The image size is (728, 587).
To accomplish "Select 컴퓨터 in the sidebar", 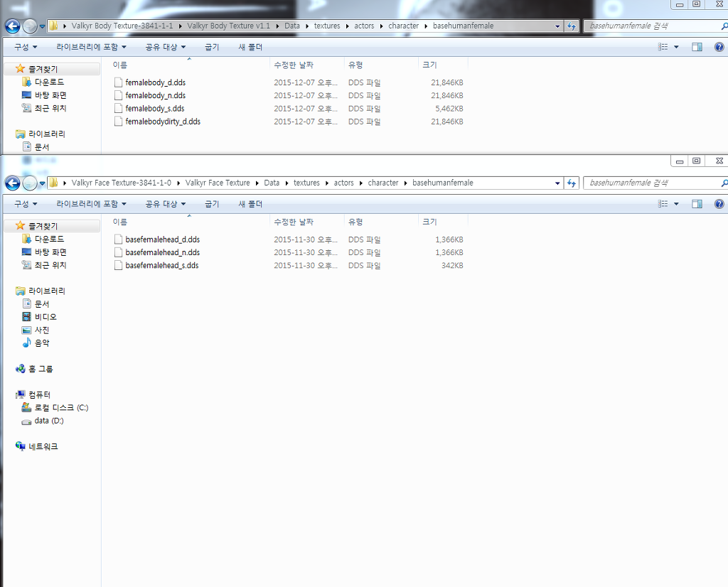I will (33, 395).
